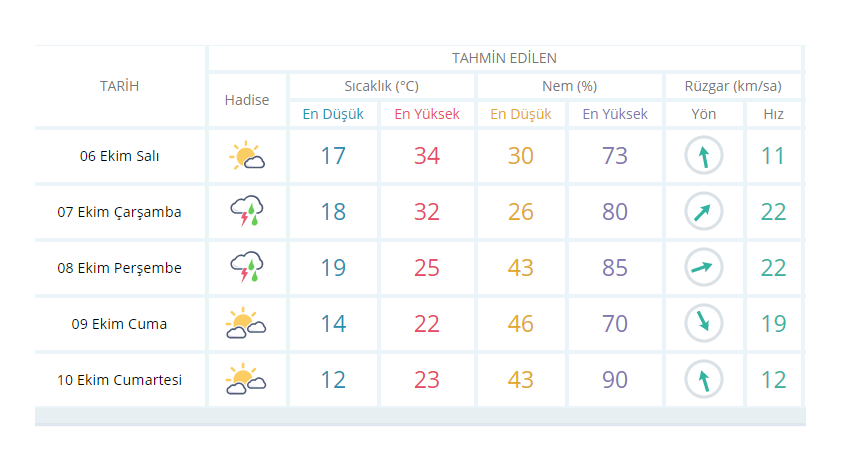Click the partly sunny icon for 06 Ekim Salı
The image size is (865, 462).
coord(247,155)
